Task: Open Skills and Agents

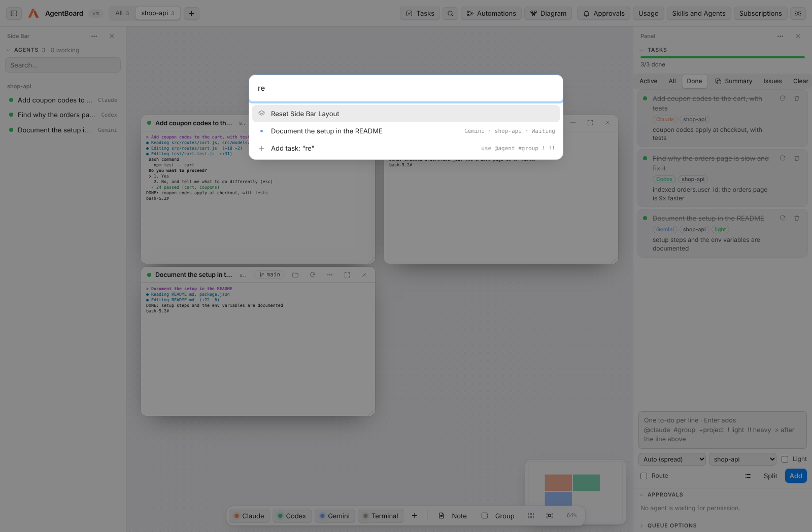Action: point(699,14)
